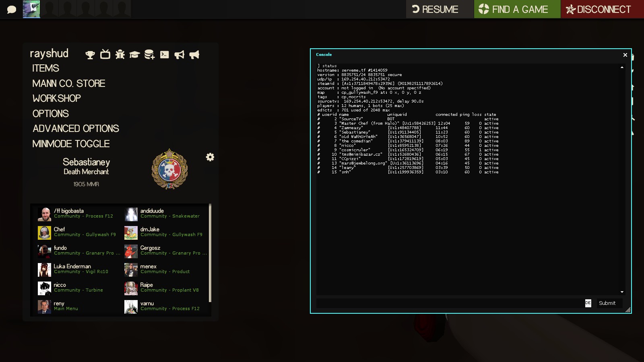This screenshot has width=644, height=362.
Task: Click the solid megaphone icon
Action: pyautogui.click(x=194, y=55)
